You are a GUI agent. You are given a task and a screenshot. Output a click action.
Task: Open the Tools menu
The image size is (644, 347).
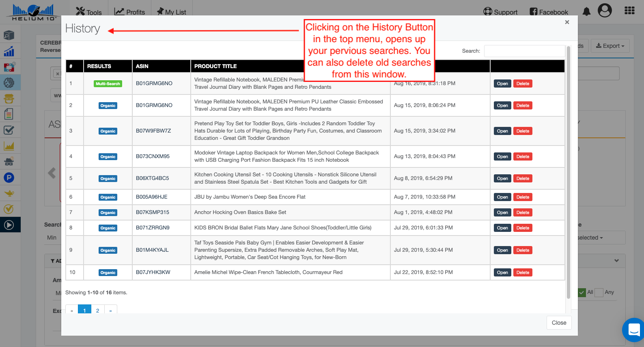coord(89,12)
